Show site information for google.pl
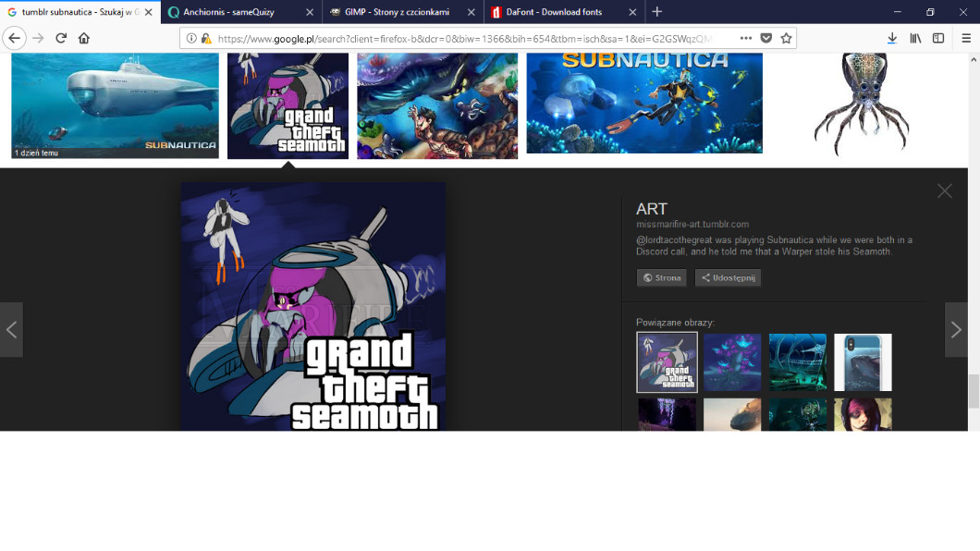 (x=191, y=38)
